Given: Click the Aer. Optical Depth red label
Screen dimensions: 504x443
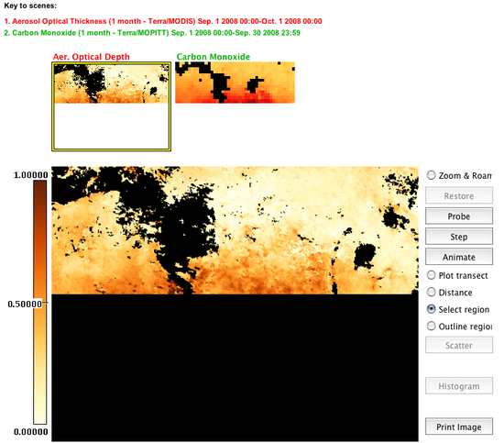Looking at the screenshot, I should point(92,57).
